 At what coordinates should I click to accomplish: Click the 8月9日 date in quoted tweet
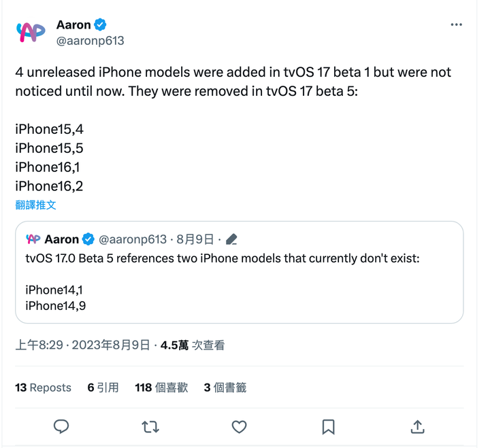click(x=195, y=239)
